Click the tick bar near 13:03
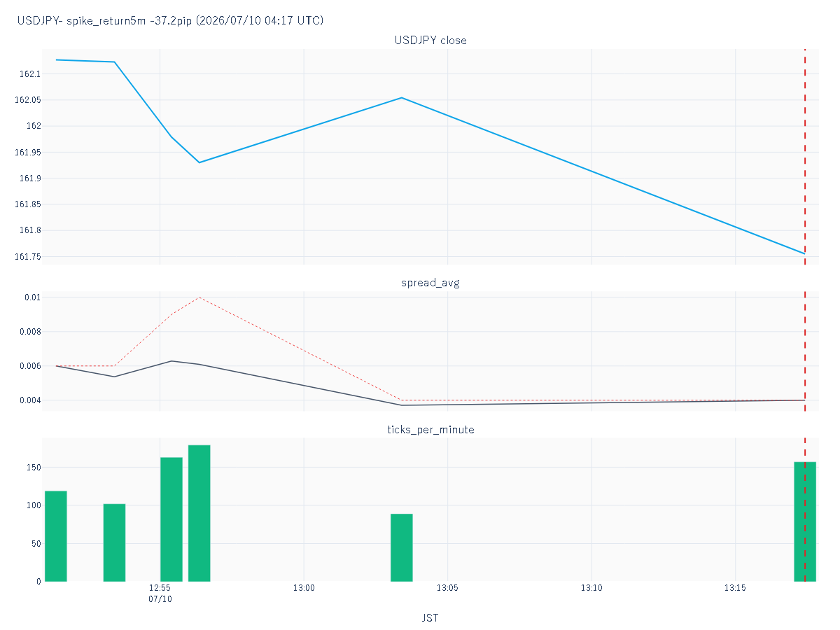Screen dimensions: 840x630 (402, 547)
